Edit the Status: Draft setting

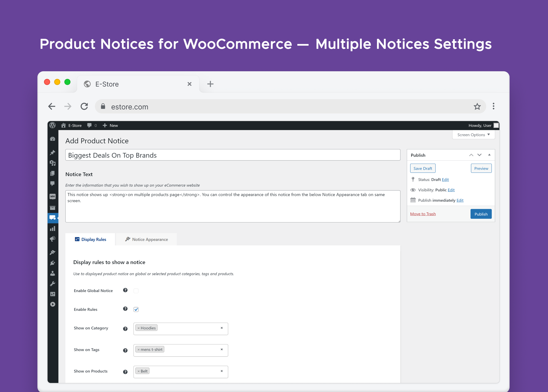click(x=445, y=179)
